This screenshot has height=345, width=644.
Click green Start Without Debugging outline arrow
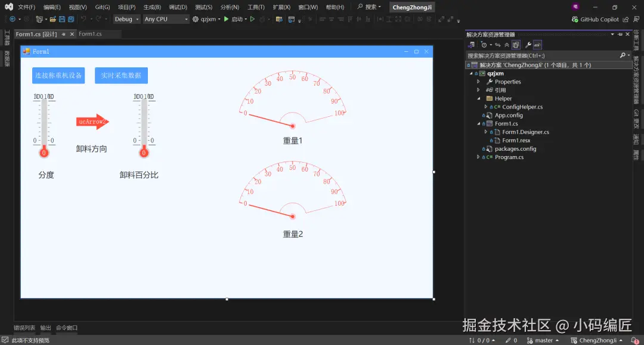click(x=253, y=19)
